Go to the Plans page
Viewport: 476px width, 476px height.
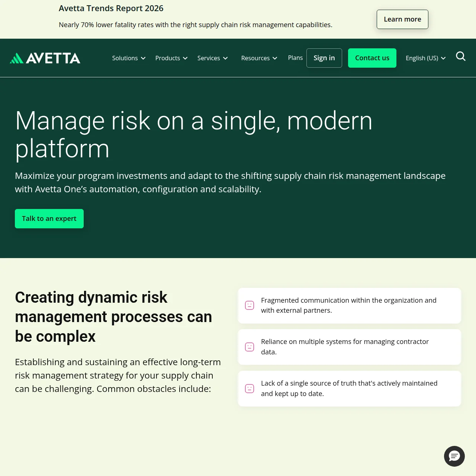pyautogui.click(x=295, y=58)
